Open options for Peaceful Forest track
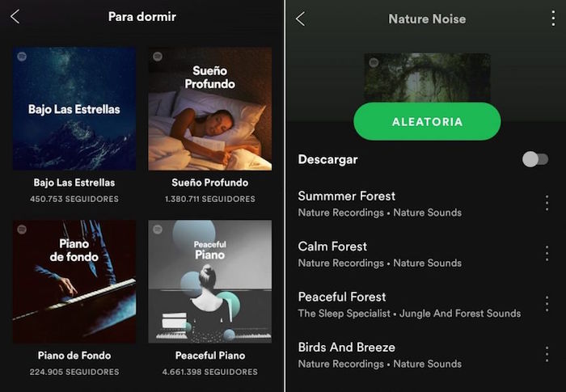The image size is (566, 392). coord(547,304)
